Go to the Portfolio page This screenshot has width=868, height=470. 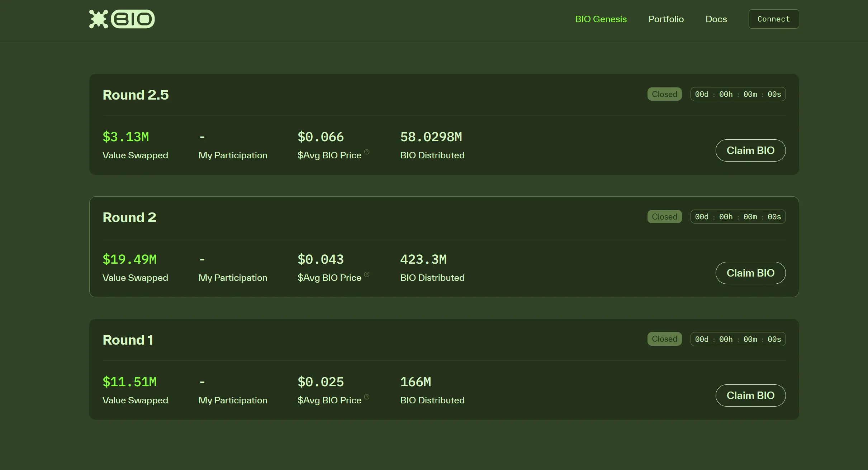click(666, 19)
